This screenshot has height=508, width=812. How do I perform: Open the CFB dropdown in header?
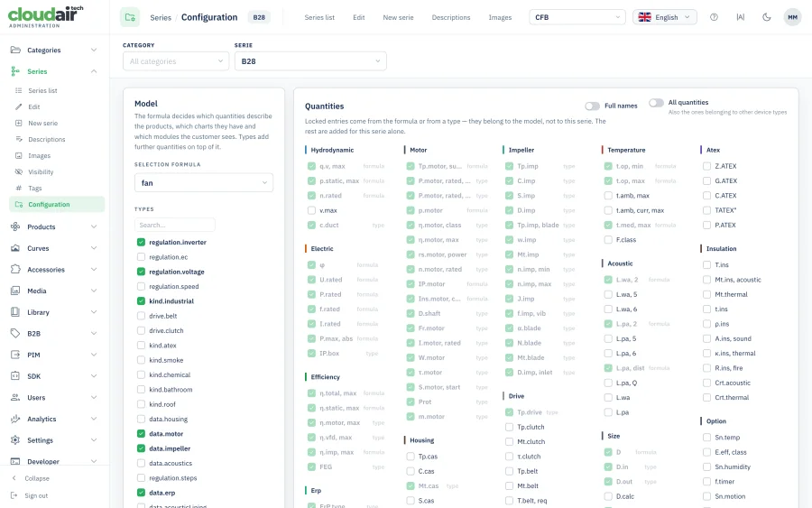(577, 17)
